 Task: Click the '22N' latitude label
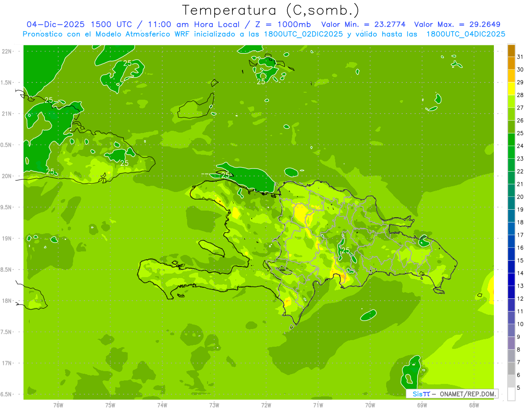[x=7, y=51]
